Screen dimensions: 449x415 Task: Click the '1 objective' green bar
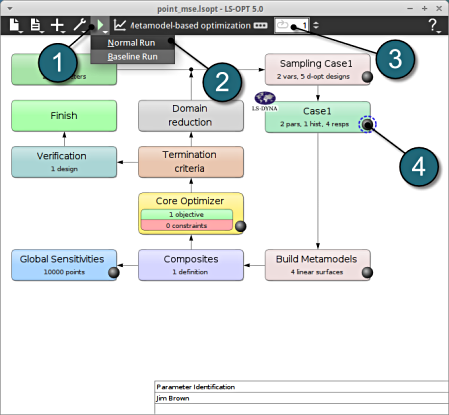(187, 214)
